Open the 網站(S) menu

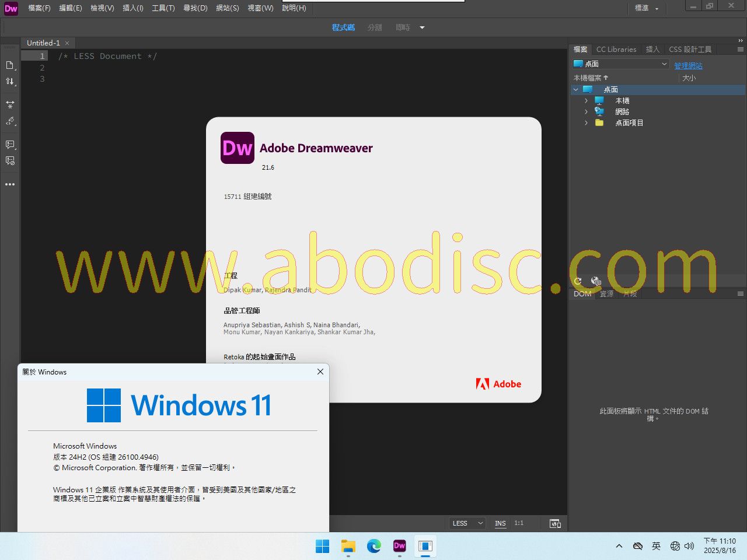[x=228, y=8]
